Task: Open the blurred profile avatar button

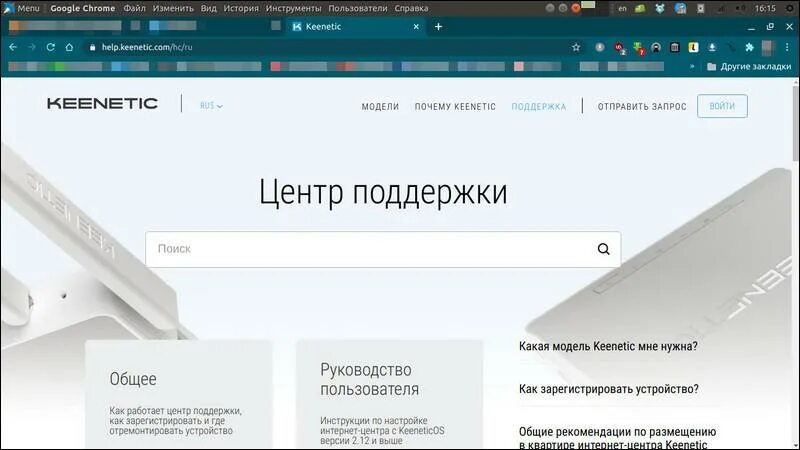Action: tap(768, 47)
